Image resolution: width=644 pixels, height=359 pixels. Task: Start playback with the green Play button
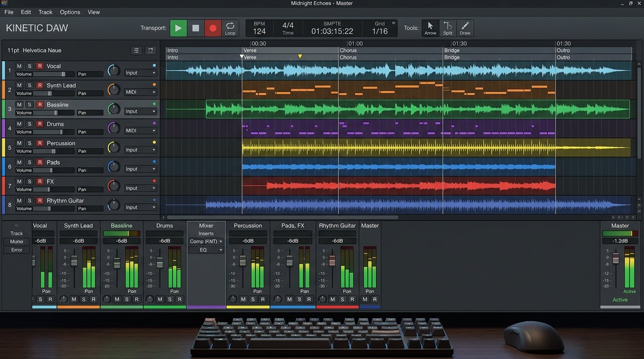point(178,28)
